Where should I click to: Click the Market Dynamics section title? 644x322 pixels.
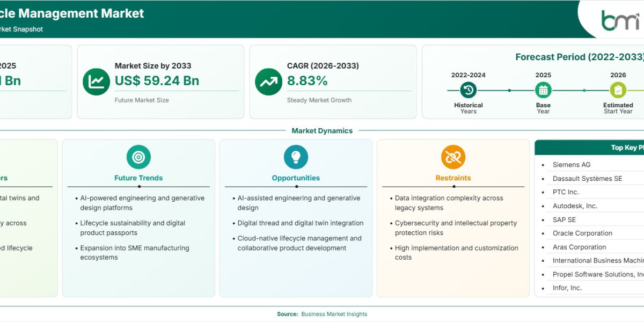(322, 131)
